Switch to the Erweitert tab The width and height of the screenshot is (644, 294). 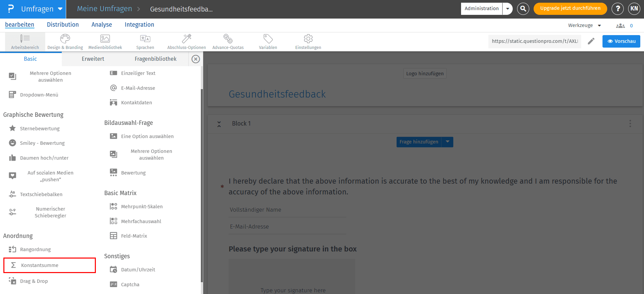[x=93, y=59]
